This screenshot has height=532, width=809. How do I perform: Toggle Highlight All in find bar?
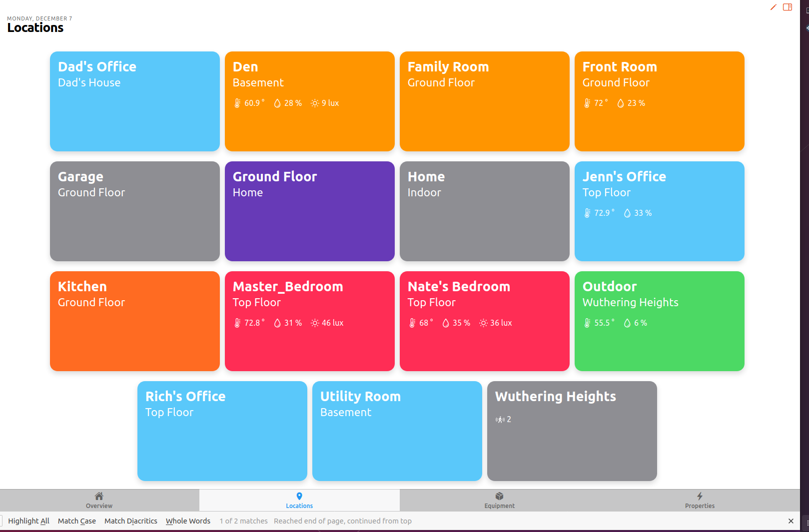tap(28, 521)
